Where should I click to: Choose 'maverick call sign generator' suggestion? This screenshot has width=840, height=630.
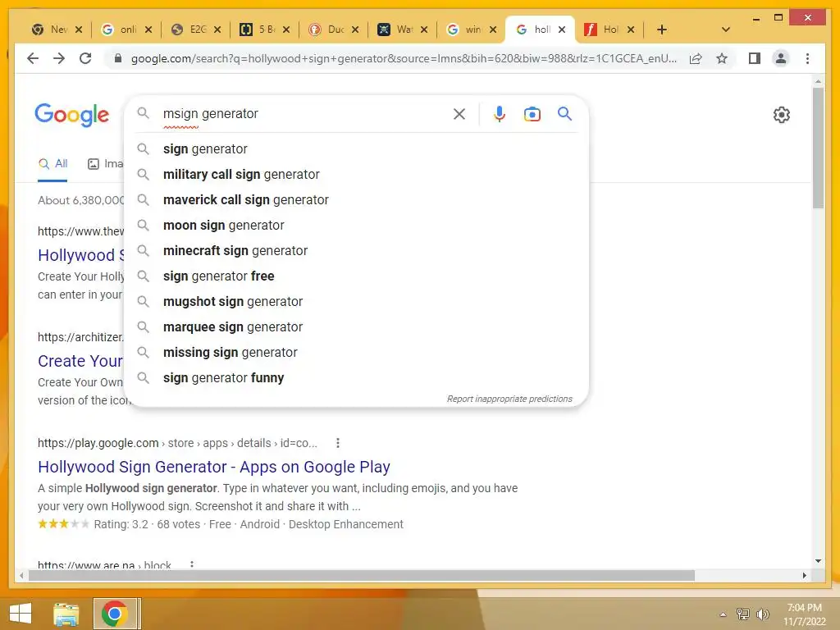coord(356,200)
